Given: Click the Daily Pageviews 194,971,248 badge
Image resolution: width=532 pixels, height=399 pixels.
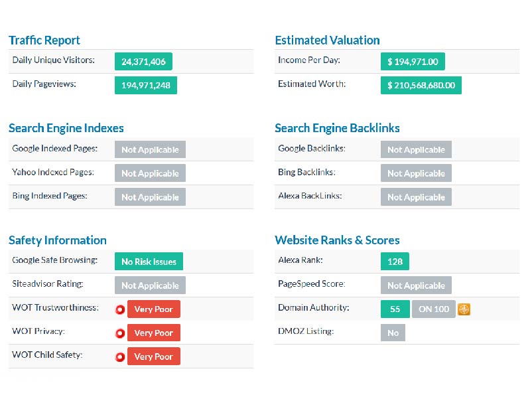Looking at the screenshot, I should pyautogui.click(x=145, y=86).
